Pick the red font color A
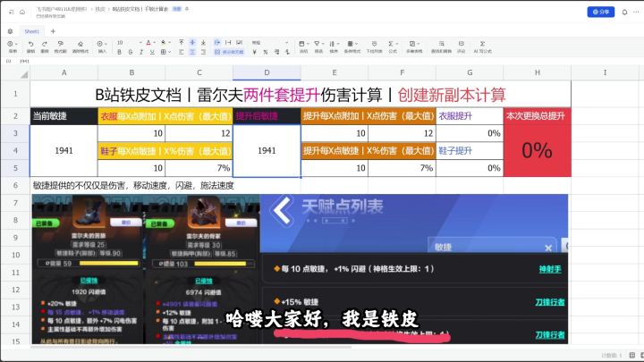Viewport: 644px width, 362px height. coord(148,43)
